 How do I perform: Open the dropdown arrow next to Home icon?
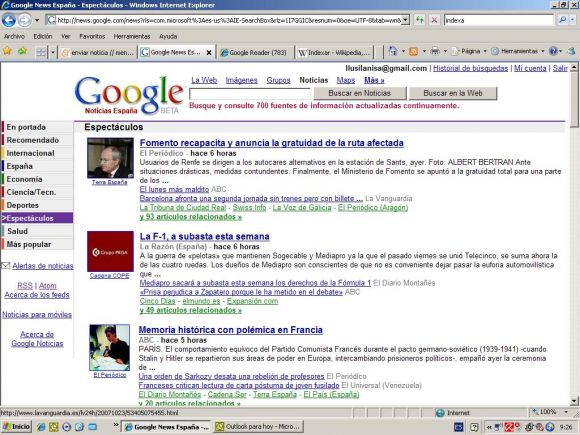(x=403, y=51)
